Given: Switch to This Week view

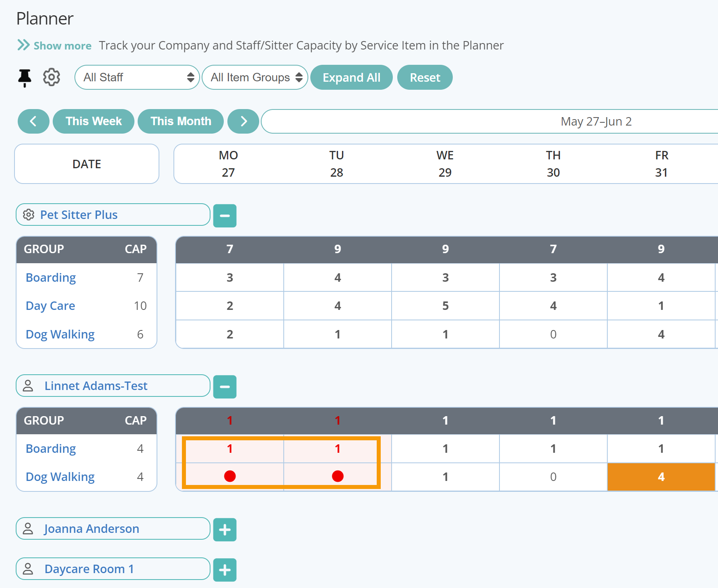Looking at the screenshot, I should click(93, 121).
